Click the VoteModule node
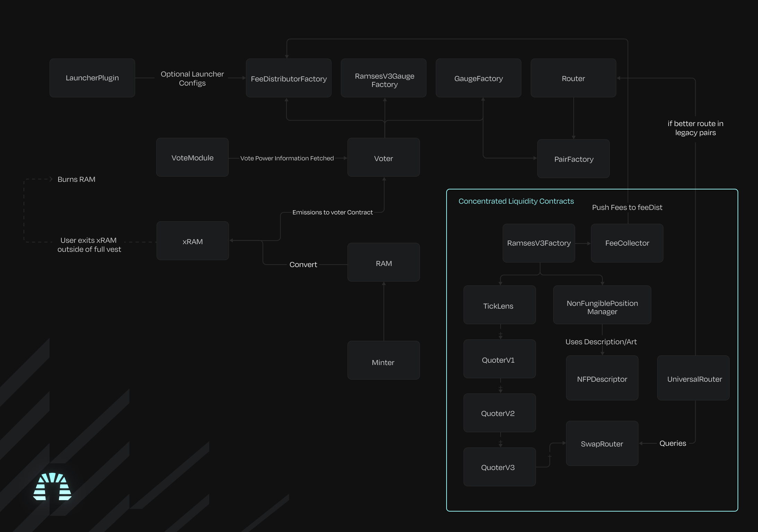 pos(192,158)
